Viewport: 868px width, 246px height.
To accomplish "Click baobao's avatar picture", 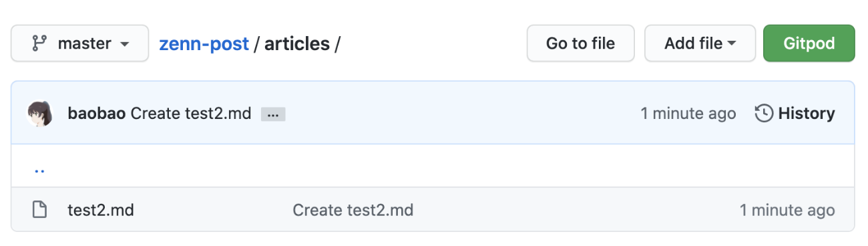I will point(39,114).
